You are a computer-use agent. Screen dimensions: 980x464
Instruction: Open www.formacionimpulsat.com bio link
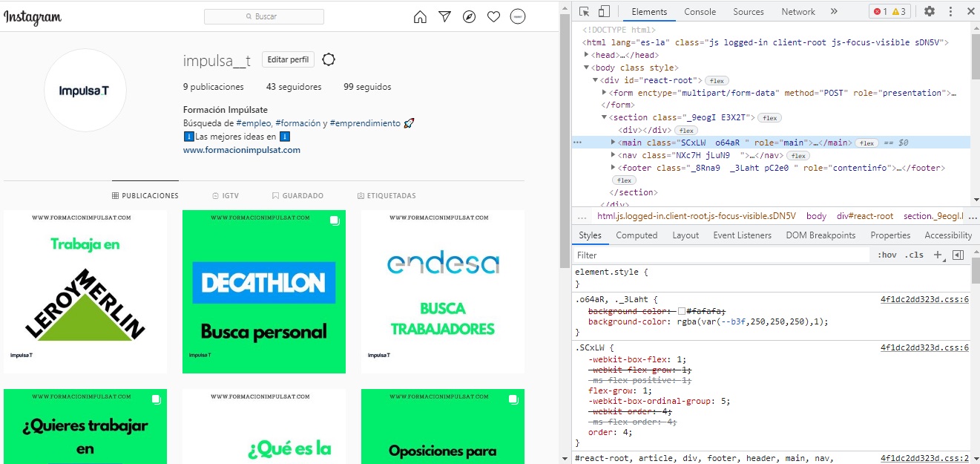pos(241,150)
